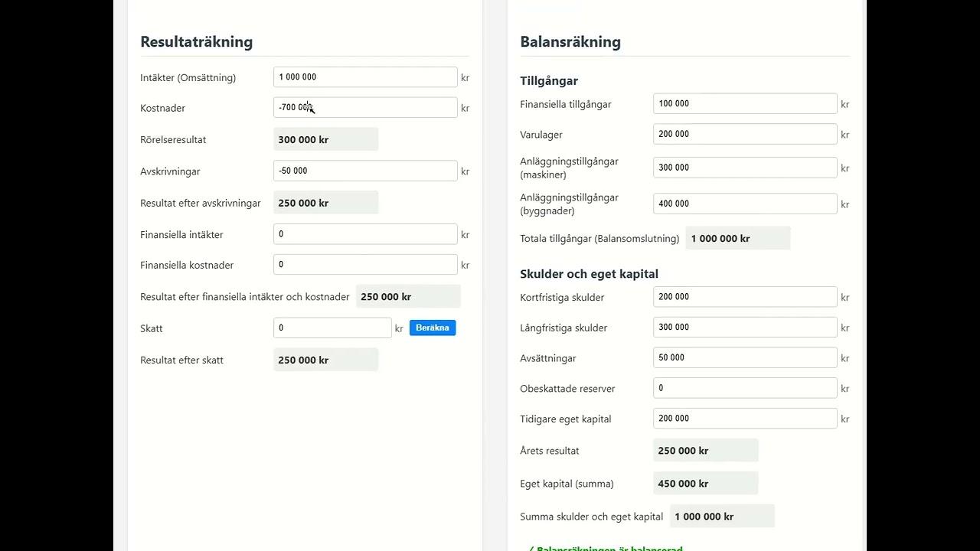
Task: Click into the Finansiella kostnader field
Action: tap(365, 265)
